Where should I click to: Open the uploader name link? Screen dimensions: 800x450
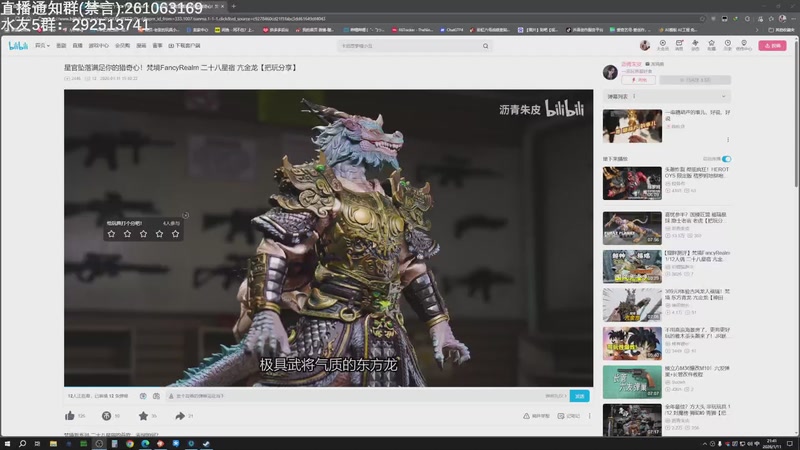point(631,64)
